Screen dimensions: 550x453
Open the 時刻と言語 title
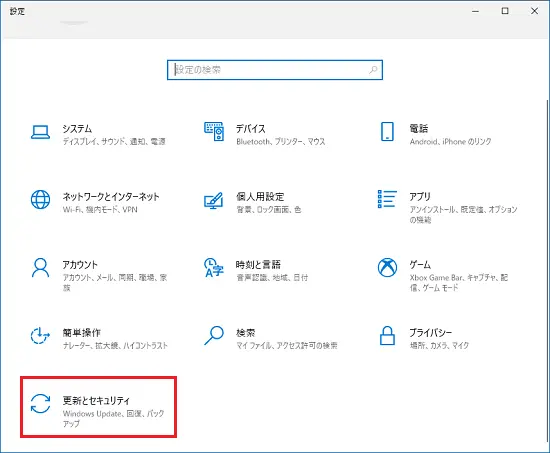point(258,265)
